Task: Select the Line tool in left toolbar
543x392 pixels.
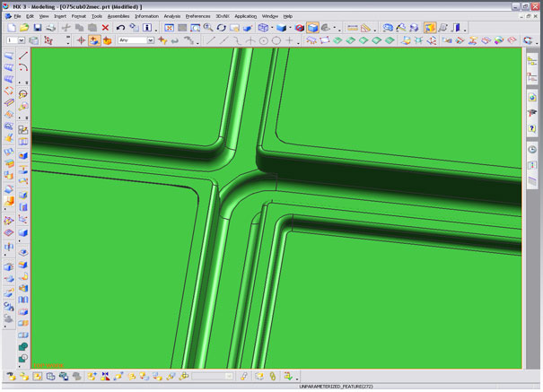Action: pos(23,56)
